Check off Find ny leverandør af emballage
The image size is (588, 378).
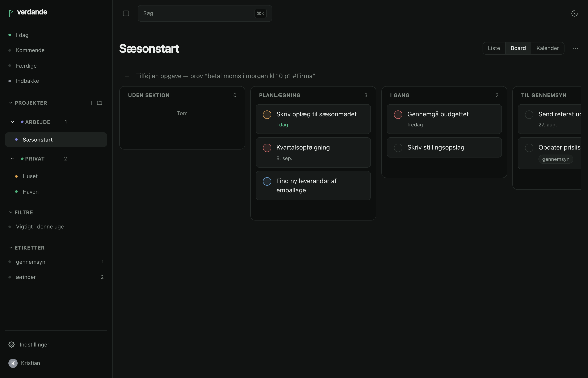click(267, 181)
